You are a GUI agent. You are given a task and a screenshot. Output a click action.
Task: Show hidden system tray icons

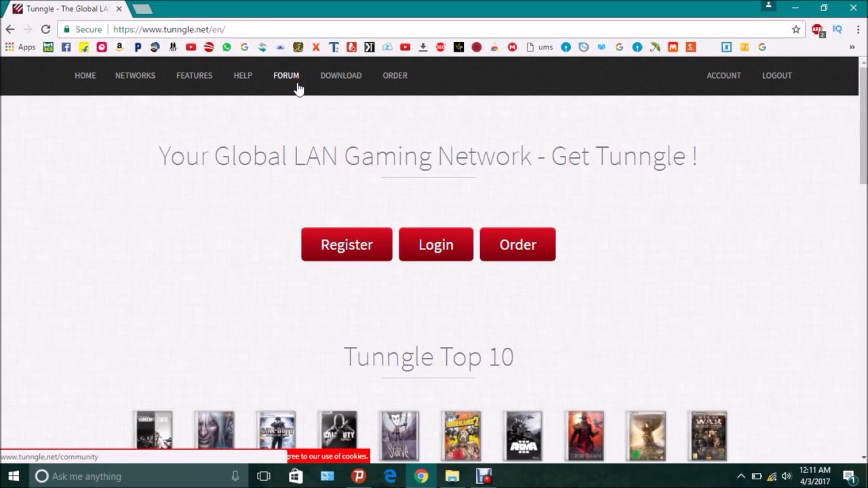[x=741, y=476]
